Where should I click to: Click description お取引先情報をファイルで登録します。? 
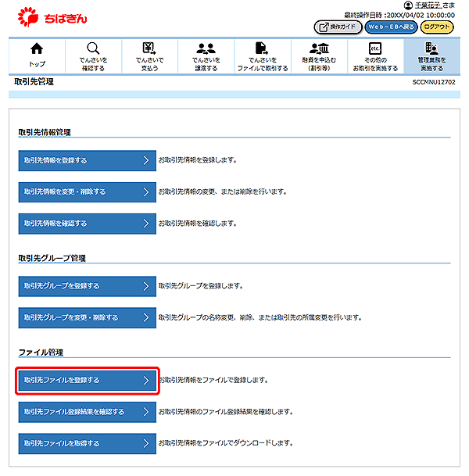pyautogui.click(x=213, y=380)
